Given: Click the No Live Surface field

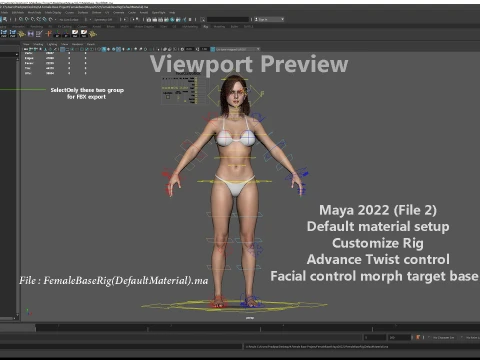Looking at the screenshot, I should click(69, 20).
